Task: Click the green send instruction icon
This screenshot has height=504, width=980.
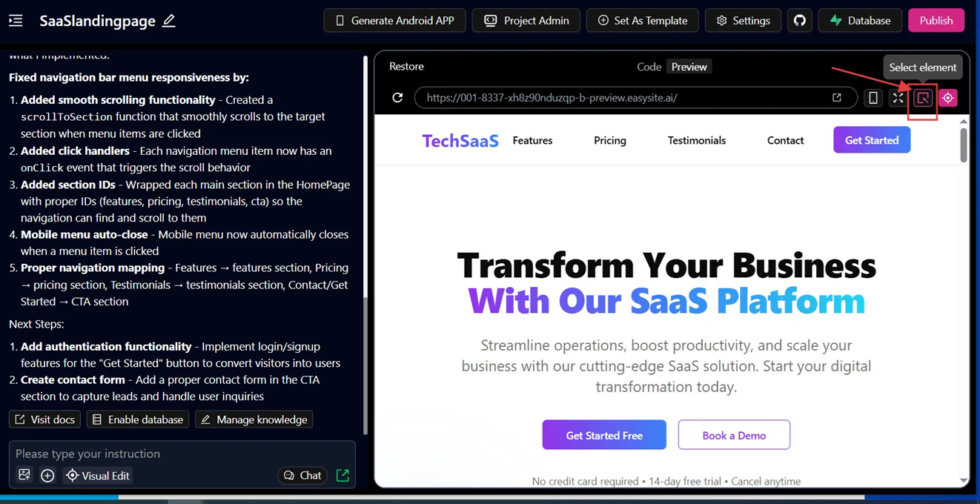Action: 342,475
